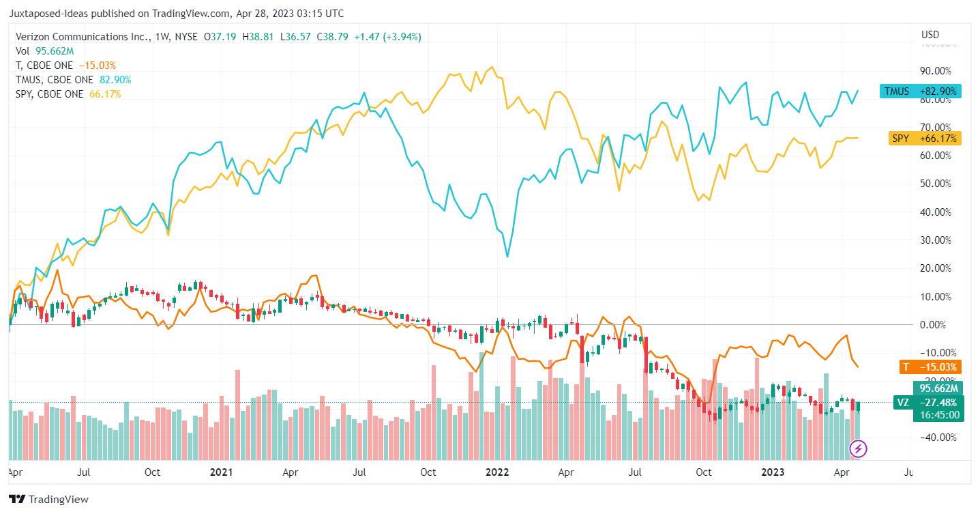Click the Juxtaposed-Ideas published header text

(176, 13)
